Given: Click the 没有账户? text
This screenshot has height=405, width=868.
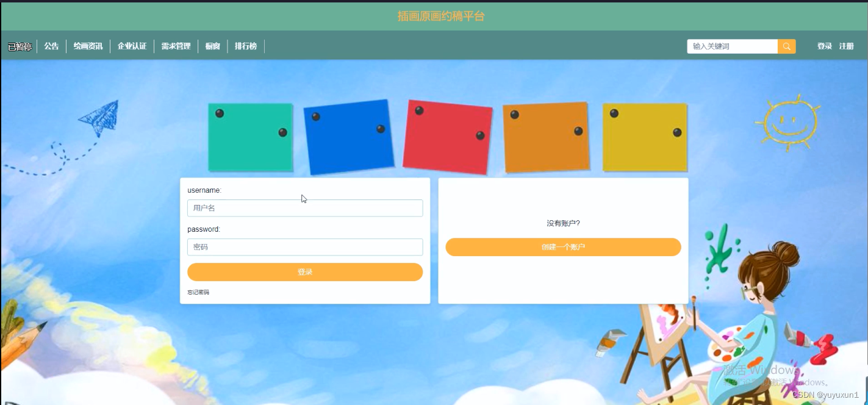Looking at the screenshot, I should [x=563, y=223].
